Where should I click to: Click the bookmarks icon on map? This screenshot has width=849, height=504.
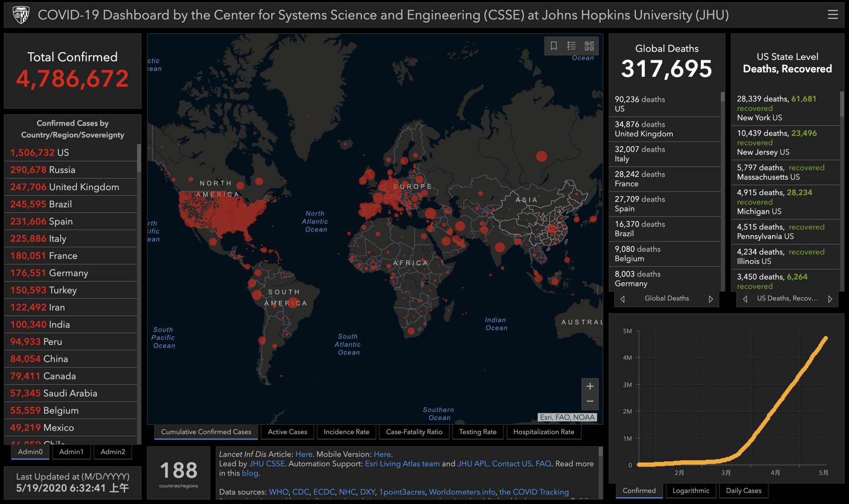[x=554, y=46]
